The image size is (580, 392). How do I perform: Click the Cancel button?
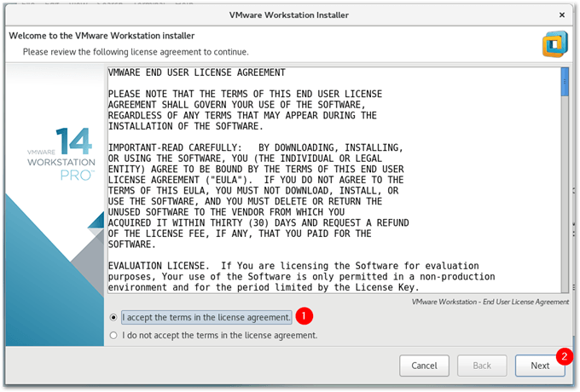tap(424, 366)
